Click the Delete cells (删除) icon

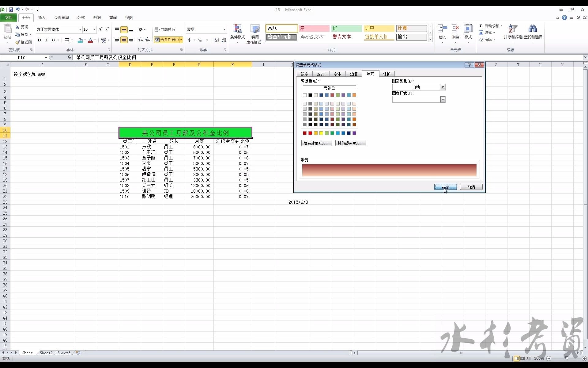click(x=455, y=29)
